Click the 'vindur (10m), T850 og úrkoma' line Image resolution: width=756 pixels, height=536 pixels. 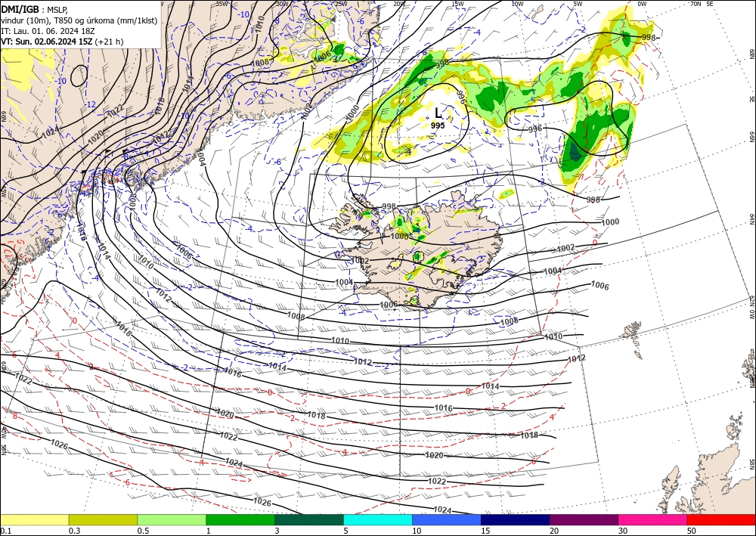79,20
